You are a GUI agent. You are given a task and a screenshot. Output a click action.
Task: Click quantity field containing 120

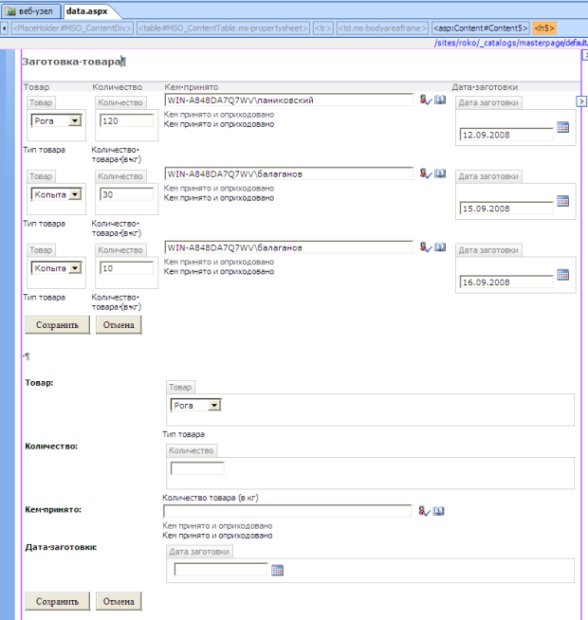pyautogui.click(x=127, y=121)
